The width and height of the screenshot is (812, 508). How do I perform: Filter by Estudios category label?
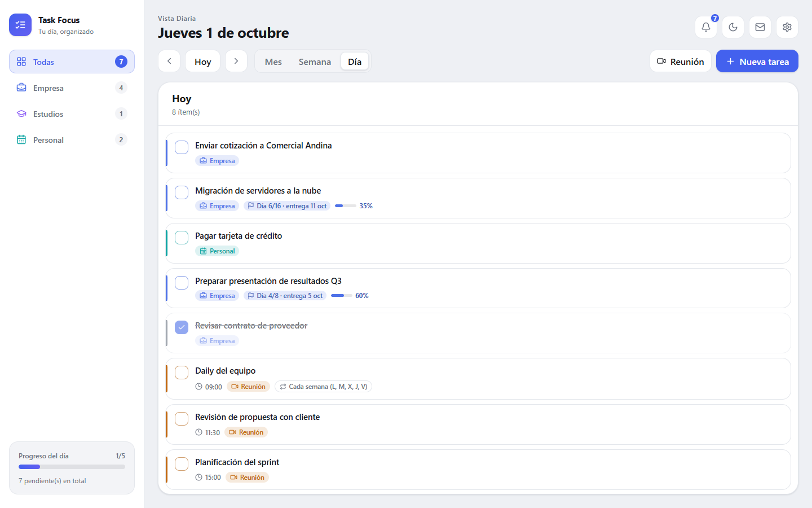pos(48,114)
